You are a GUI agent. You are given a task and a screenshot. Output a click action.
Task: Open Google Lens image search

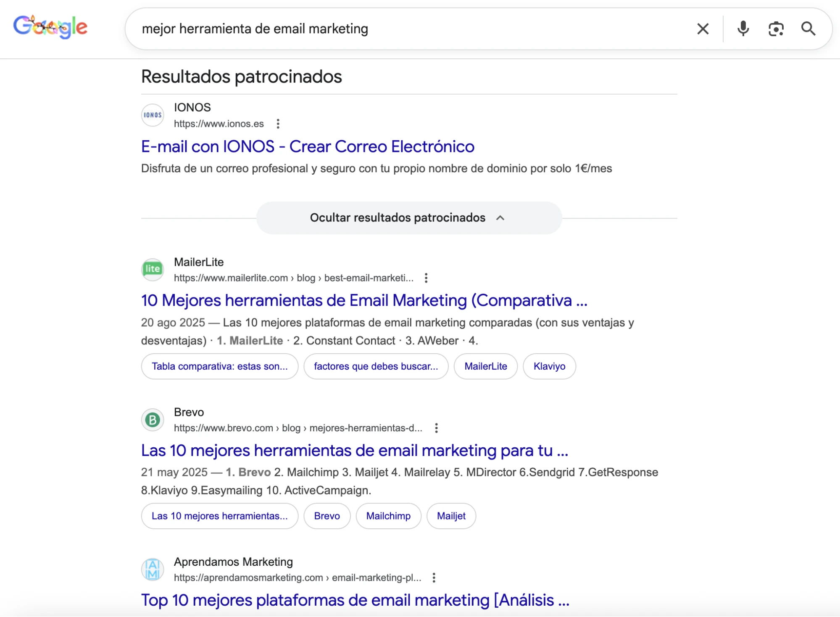pos(776,29)
